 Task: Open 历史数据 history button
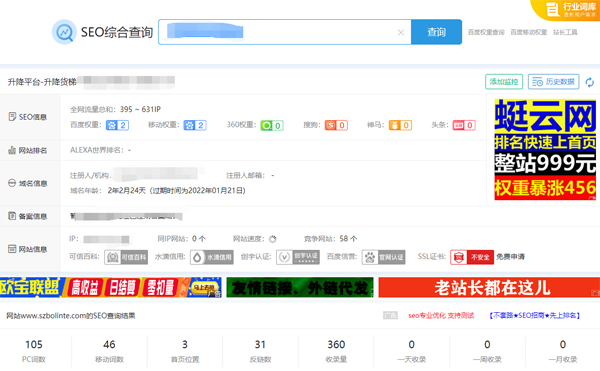click(x=553, y=81)
